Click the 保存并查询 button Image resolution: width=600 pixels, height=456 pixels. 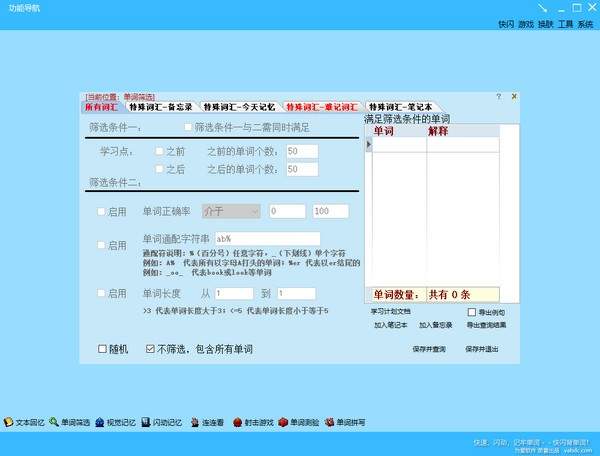(x=428, y=349)
